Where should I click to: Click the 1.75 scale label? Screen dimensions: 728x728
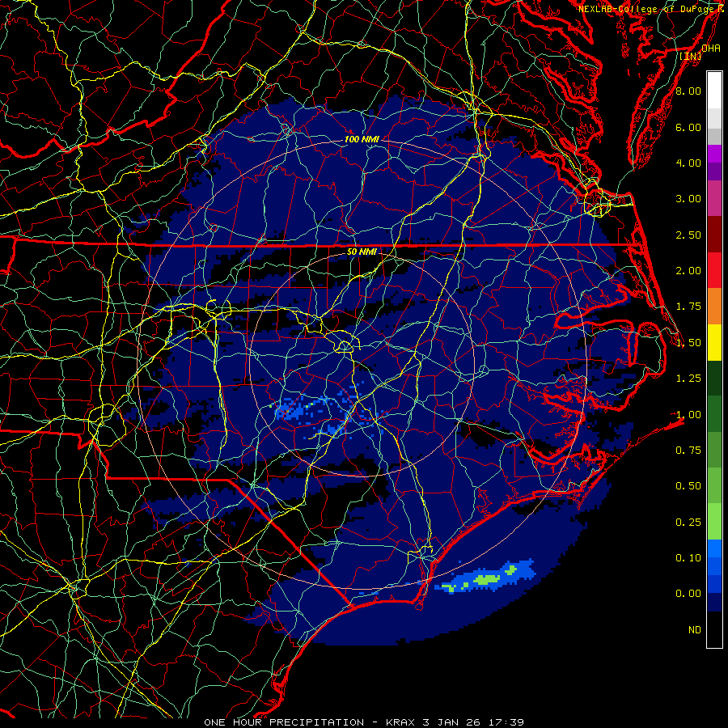click(688, 307)
